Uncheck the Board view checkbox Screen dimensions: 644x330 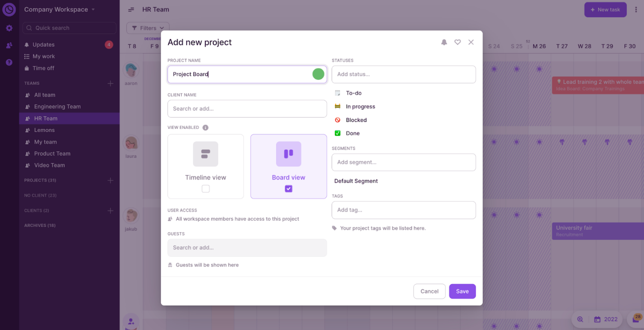(x=289, y=189)
